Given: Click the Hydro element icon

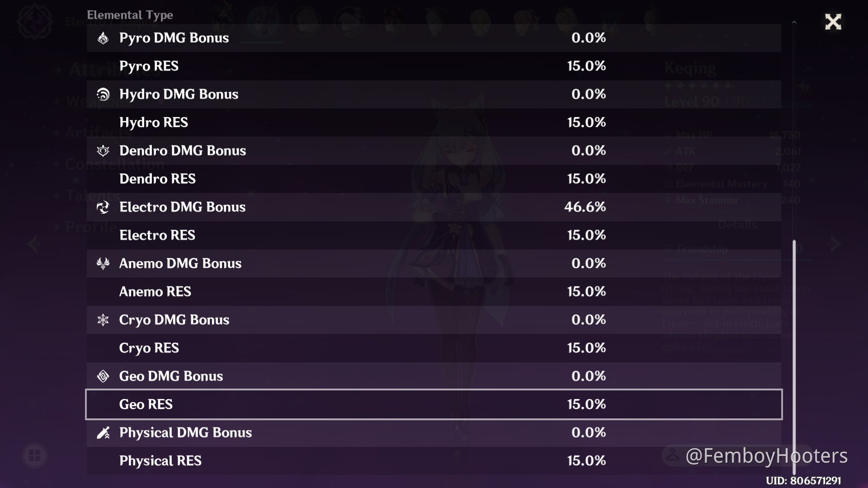Looking at the screenshot, I should point(103,94).
